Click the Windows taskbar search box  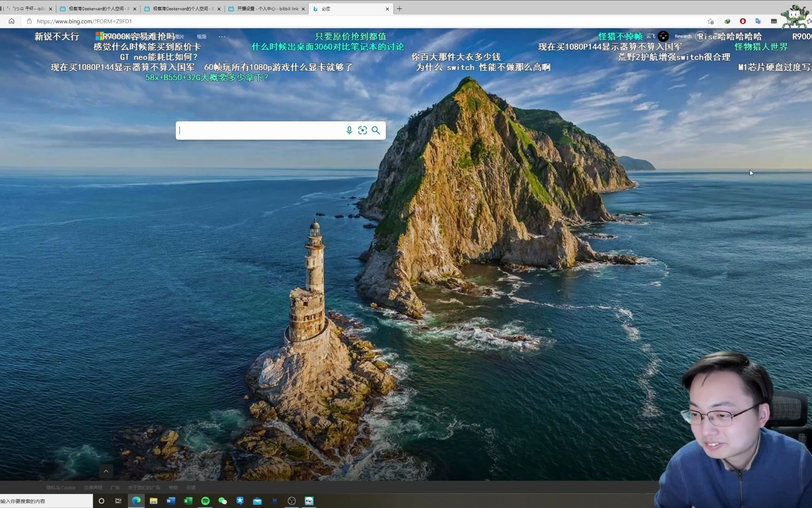coord(47,501)
